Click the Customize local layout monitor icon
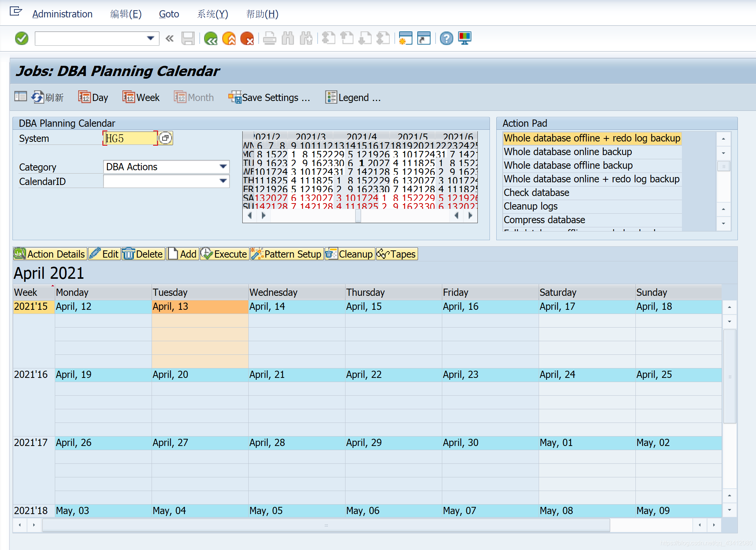Screen dimensions: 756x550 (465, 38)
